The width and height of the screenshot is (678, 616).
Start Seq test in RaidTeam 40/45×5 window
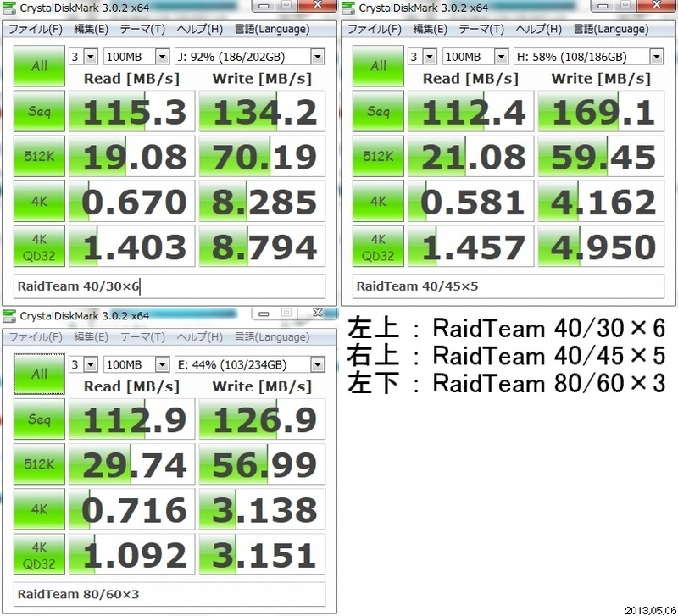pyautogui.click(x=378, y=111)
